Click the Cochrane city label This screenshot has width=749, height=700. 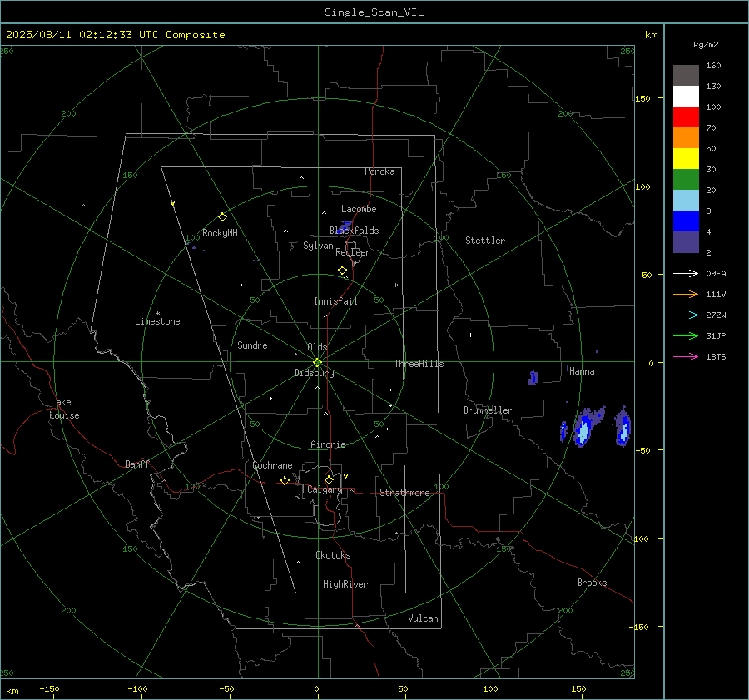point(272,465)
